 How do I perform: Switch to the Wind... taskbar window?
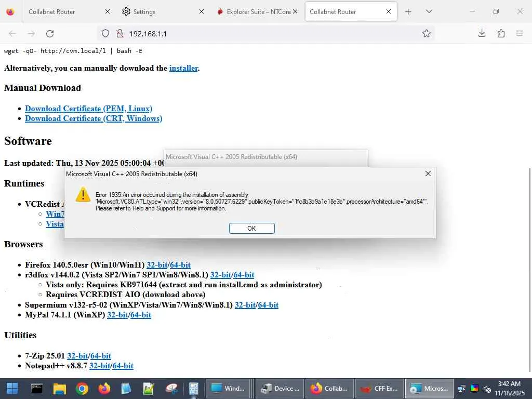pyautogui.click(x=228, y=389)
